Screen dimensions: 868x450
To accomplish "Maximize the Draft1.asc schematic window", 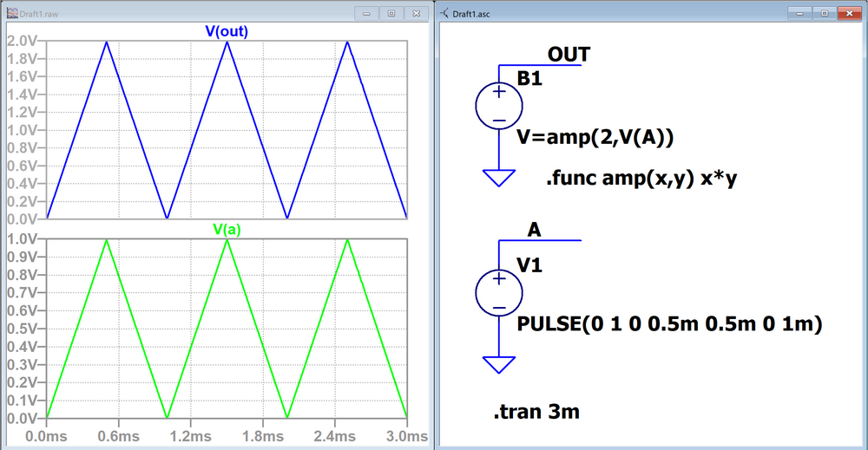I will 825,13.
